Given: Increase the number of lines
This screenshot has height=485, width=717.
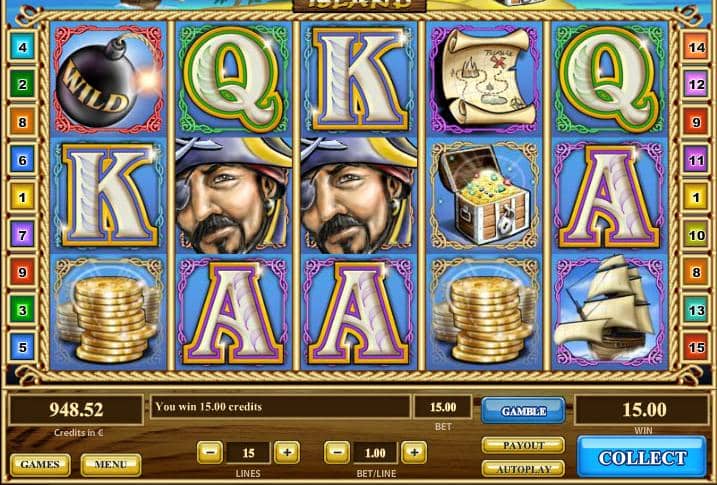Looking at the screenshot, I should pyautogui.click(x=287, y=452).
